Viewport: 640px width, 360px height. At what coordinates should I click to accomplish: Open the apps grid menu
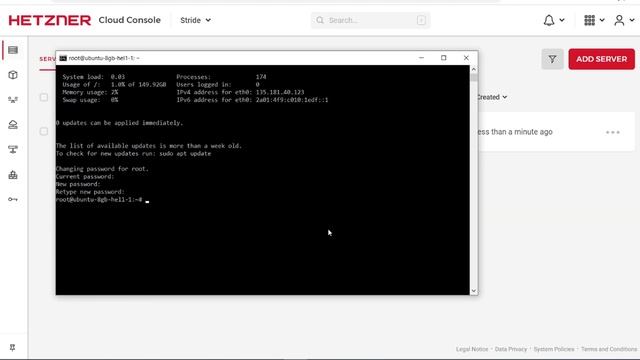[589, 20]
